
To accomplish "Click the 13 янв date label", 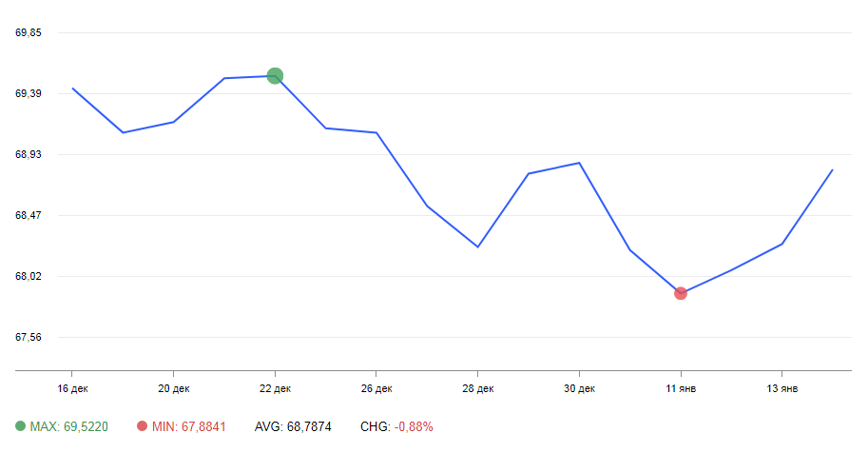I will 782,388.
